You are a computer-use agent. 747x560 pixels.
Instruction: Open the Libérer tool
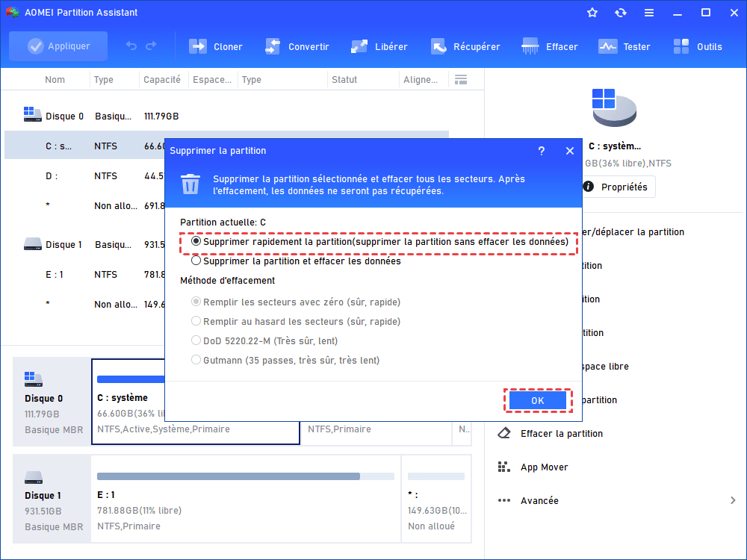click(379, 46)
